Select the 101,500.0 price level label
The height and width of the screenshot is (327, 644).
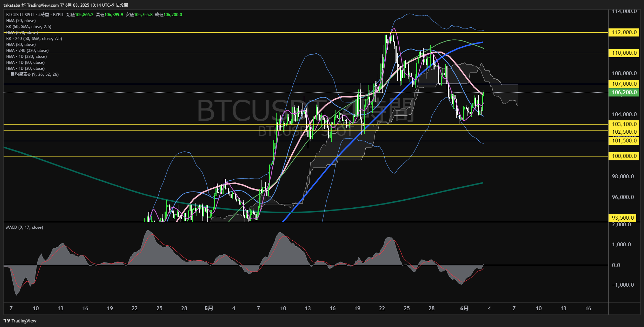point(624,141)
